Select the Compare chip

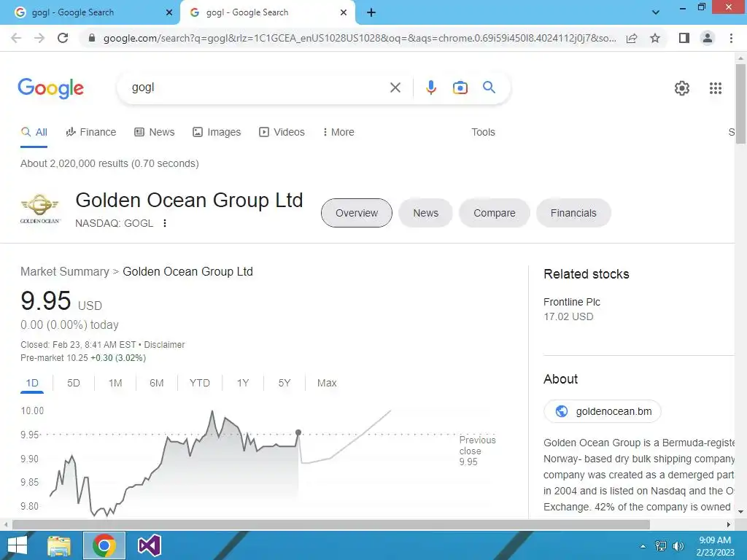pyautogui.click(x=494, y=213)
